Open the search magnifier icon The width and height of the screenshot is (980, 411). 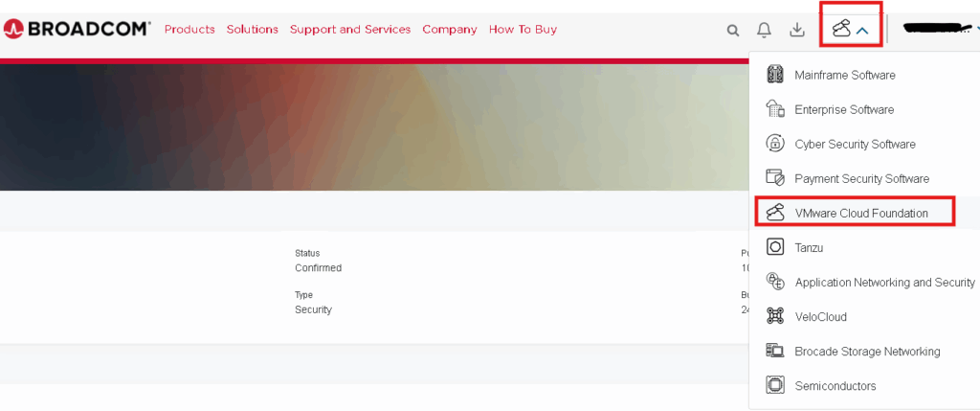coord(733,30)
